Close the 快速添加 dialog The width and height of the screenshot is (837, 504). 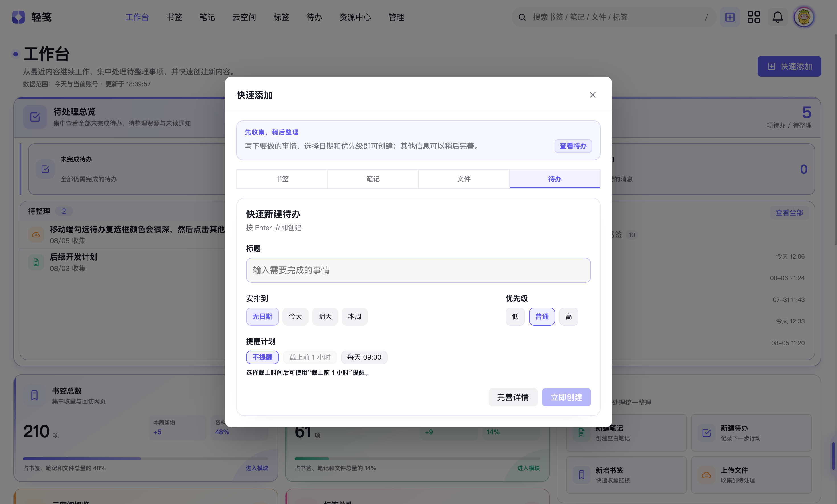click(592, 95)
